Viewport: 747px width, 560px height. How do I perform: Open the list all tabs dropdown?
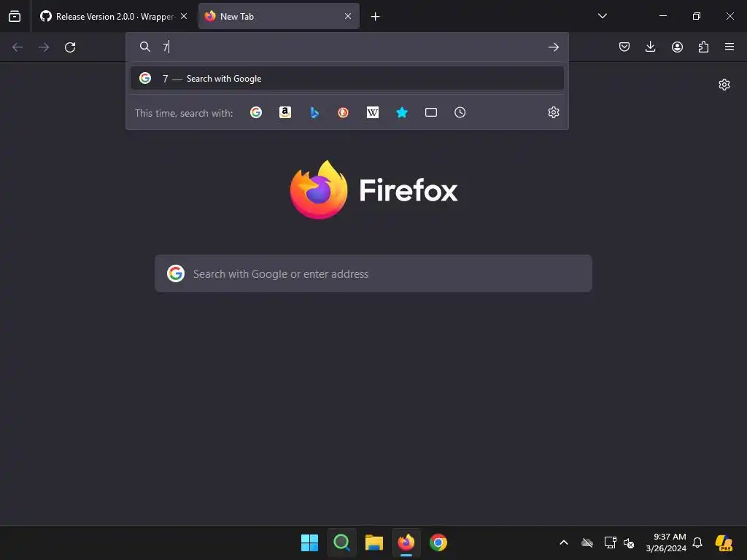602,16
